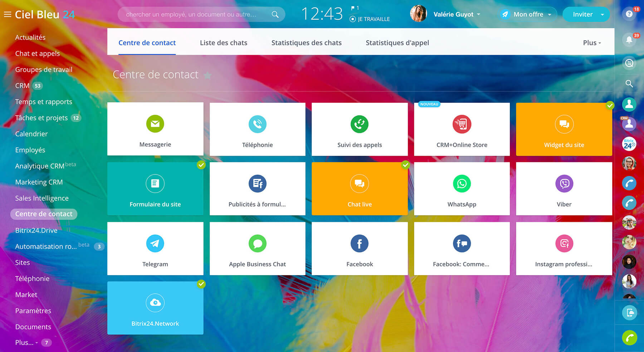
Task: Open Analytique CRM beta item
Action: click(45, 165)
